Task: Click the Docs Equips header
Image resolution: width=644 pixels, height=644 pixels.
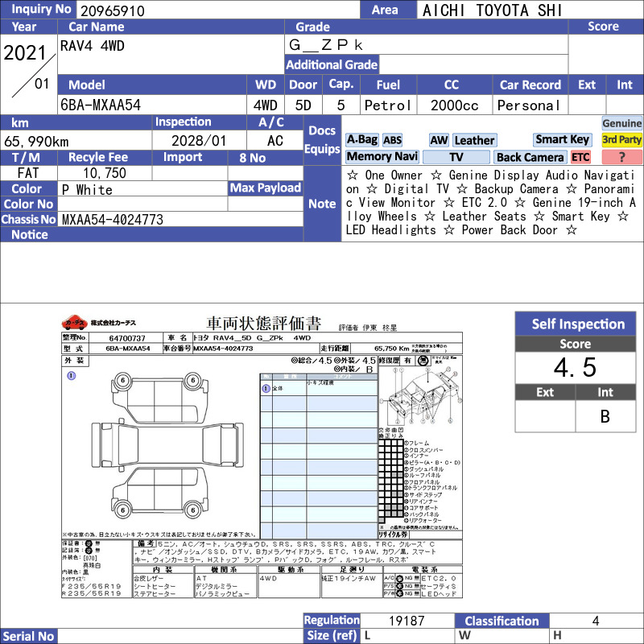Action: tap(322, 139)
